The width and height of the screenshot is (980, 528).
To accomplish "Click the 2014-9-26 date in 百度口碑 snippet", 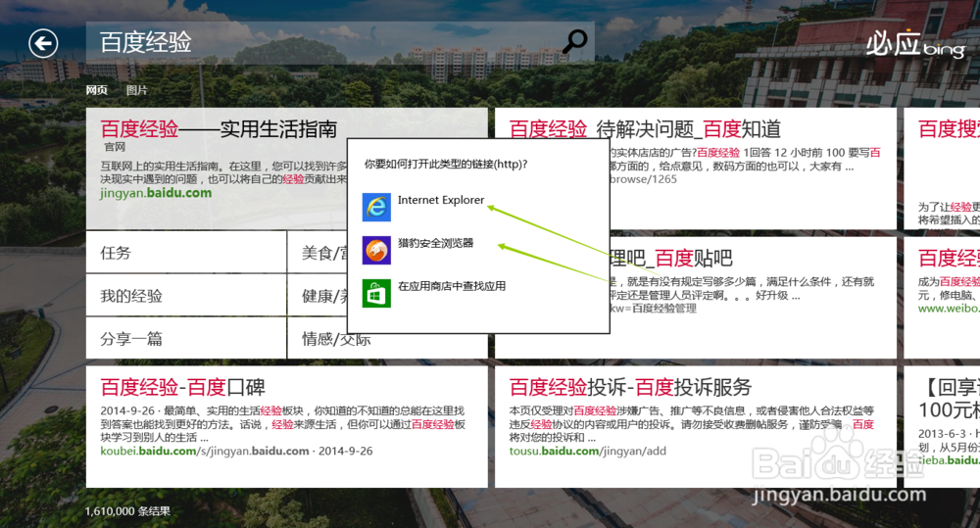I will (x=126, y=410).
